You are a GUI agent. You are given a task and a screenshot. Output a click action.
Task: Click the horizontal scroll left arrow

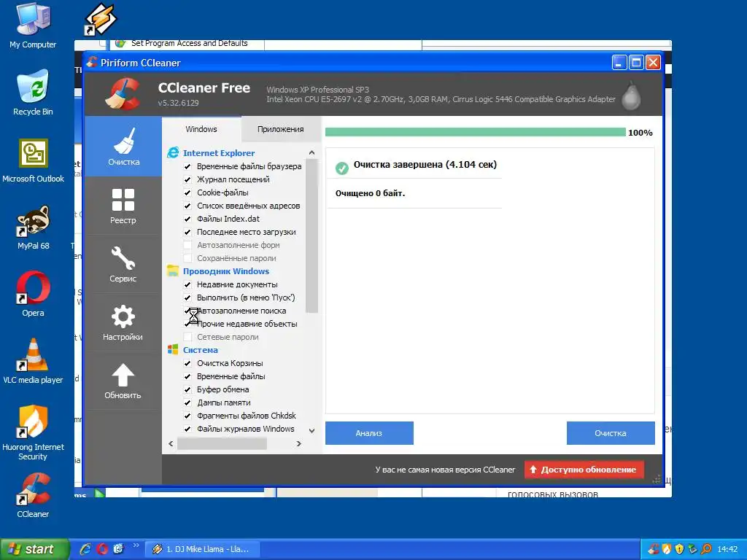[x=171, y=444]
